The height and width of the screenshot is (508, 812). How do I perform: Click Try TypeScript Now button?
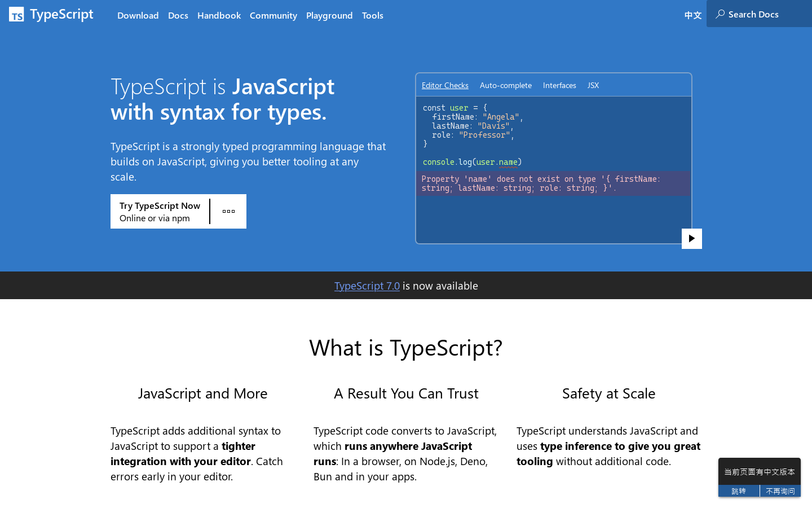tap(160, 212)
